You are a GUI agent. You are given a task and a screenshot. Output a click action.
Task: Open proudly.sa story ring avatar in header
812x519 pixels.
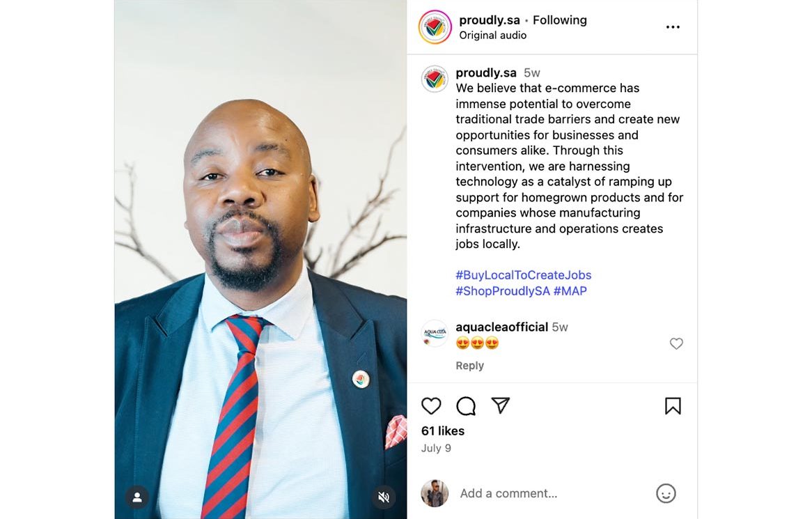435,27
